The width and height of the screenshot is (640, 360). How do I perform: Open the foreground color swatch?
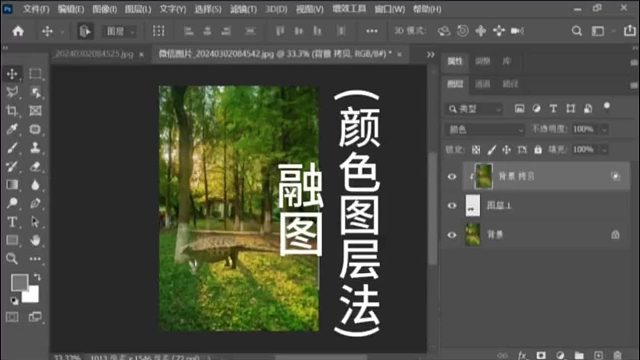click(x=19, y=282)
